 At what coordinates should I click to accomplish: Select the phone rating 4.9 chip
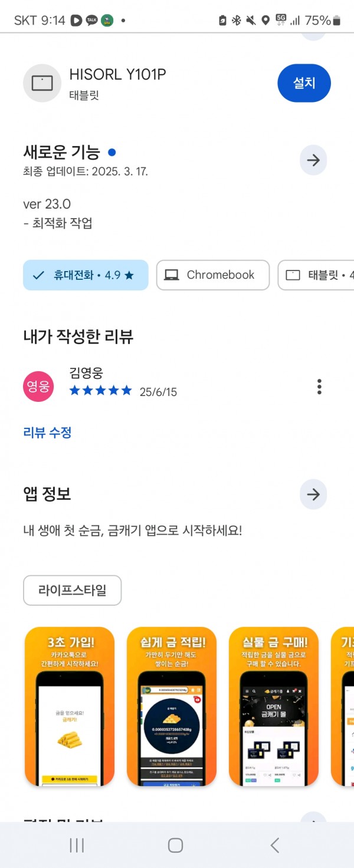click(x=86, y=275)
